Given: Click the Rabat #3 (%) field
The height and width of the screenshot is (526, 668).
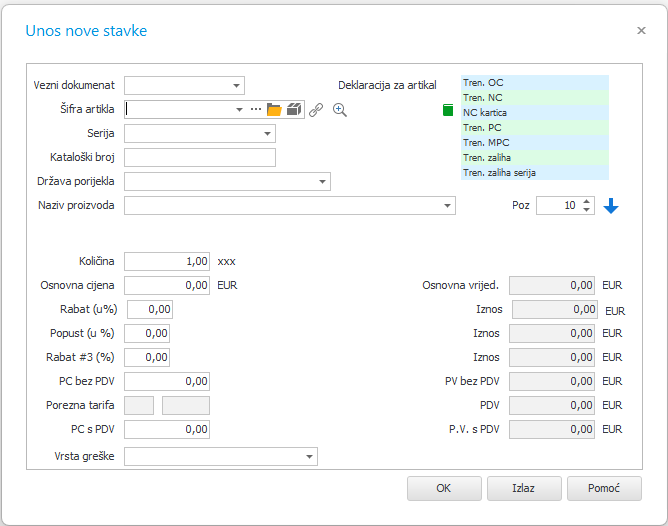Looking at the screenshot, I should [x=147, y=357].
